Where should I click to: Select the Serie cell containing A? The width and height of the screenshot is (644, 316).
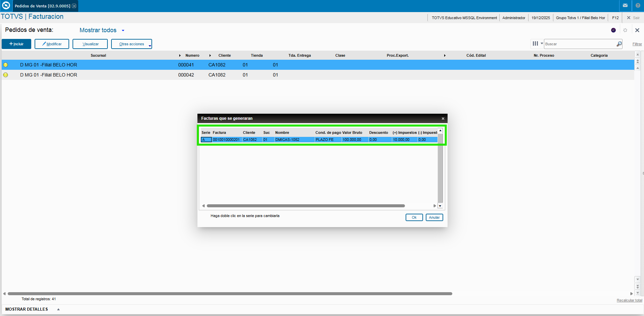[x=206, y=140]
